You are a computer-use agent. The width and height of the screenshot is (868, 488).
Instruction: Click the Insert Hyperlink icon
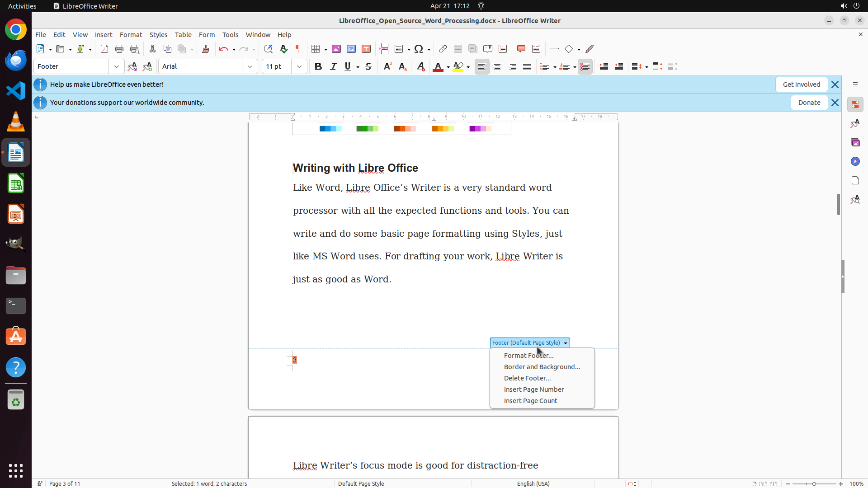[x=443, y=49]
